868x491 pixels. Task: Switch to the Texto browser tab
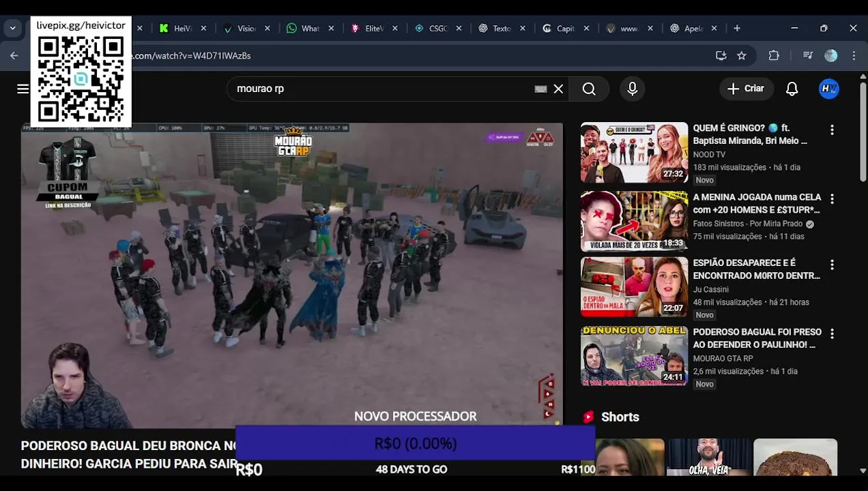[x=495, y=29]
